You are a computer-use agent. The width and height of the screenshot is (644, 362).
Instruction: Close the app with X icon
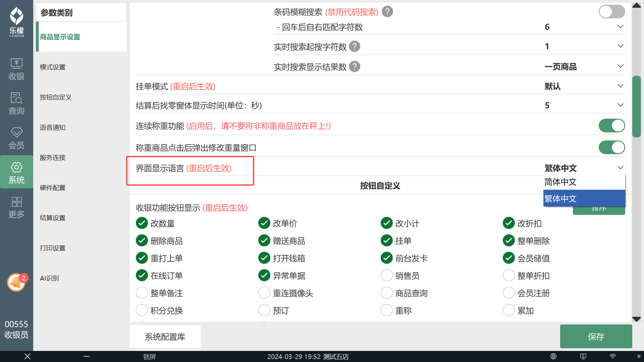point(28,356)
